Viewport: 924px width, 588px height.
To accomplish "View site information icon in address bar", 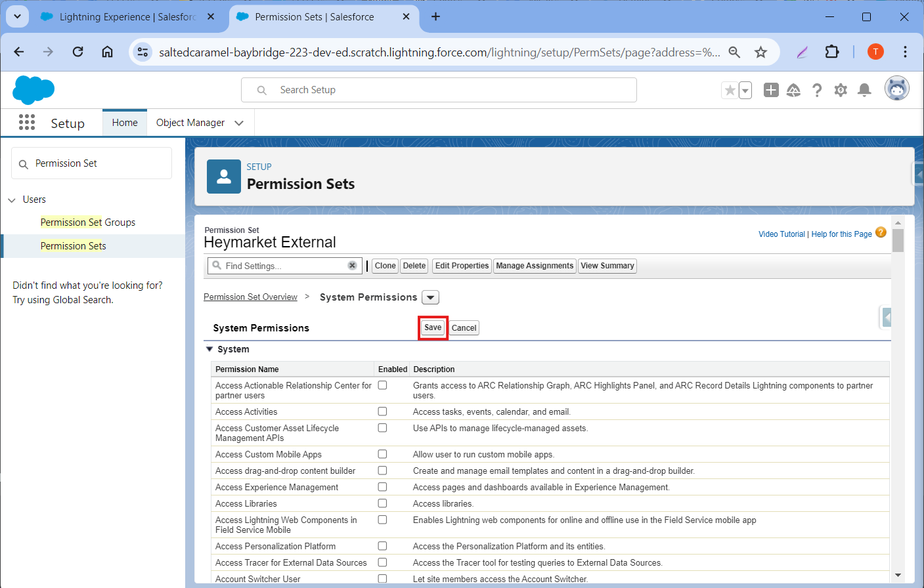I will click(143, 52).
